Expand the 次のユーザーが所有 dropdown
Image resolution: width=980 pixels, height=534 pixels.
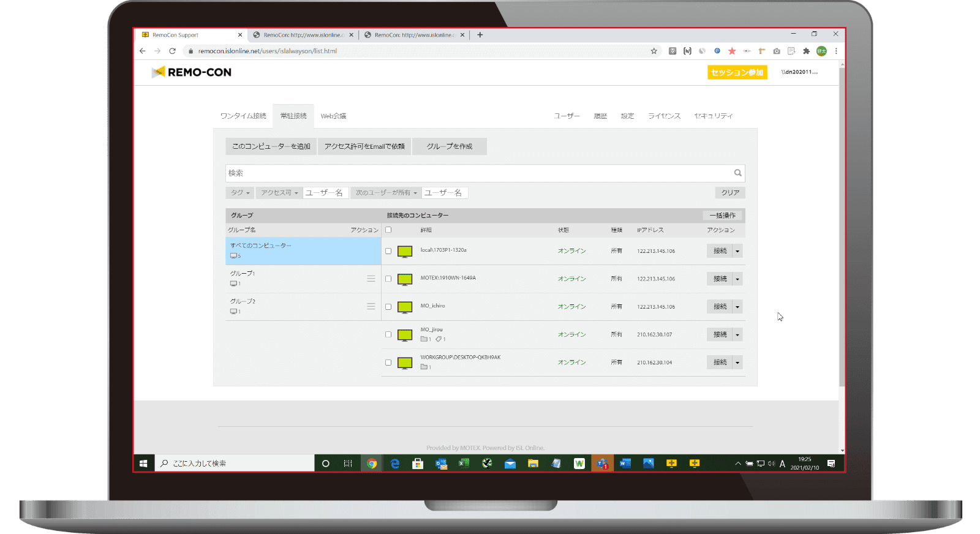pyautogui.click(x=386, y=193)
